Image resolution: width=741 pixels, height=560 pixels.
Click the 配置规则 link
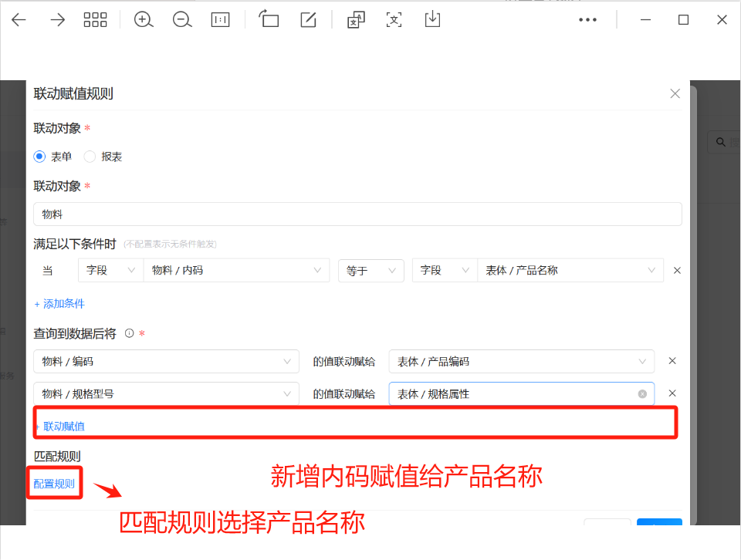pyautogui.click(x=54, y=484)
